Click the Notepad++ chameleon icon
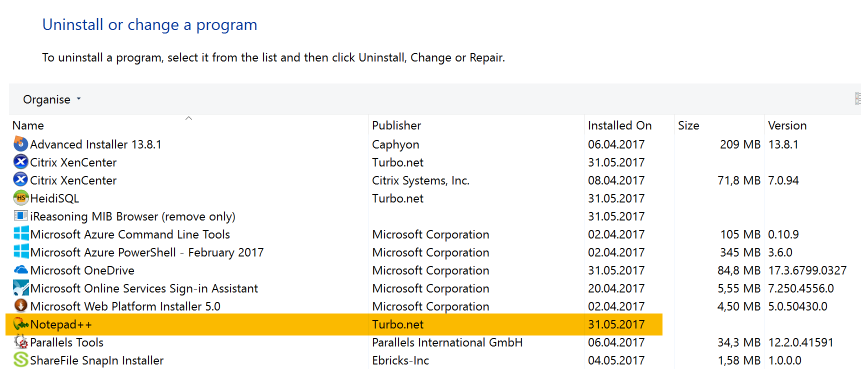This screenshot has width=861, height=369. 20,325
